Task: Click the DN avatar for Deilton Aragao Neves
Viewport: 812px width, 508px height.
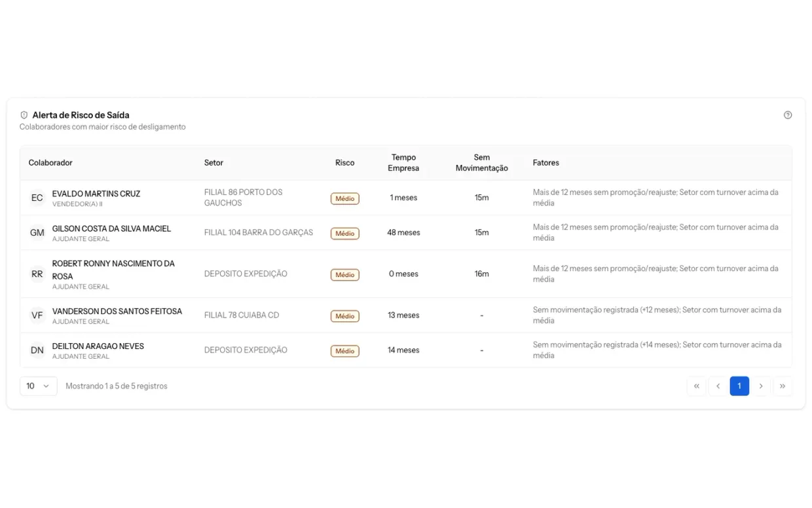Action: [x=37, y=350]
